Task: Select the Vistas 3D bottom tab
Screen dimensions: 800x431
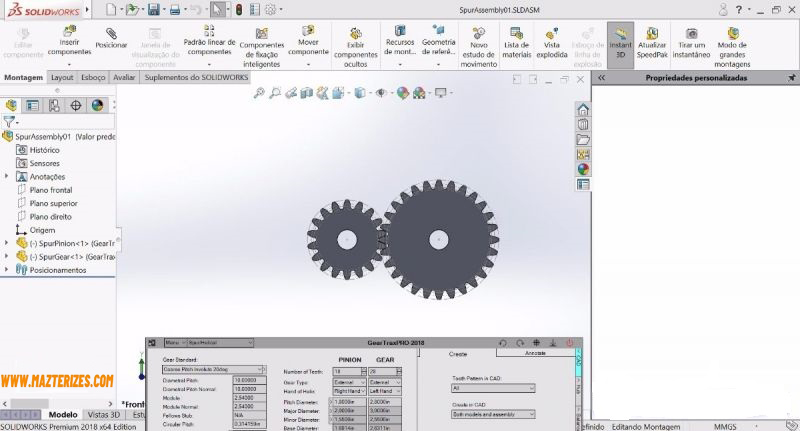Action: pyautogui.click(x=104, y=415)
